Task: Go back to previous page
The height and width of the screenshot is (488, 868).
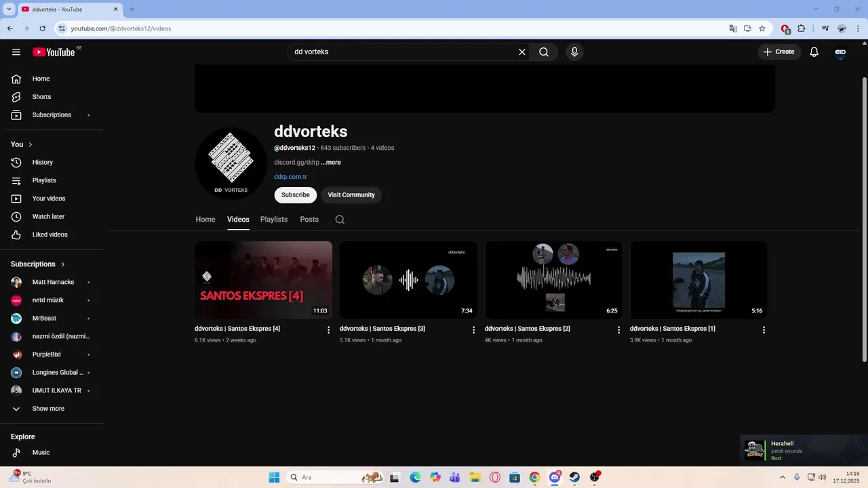Action: click(9, 28)
